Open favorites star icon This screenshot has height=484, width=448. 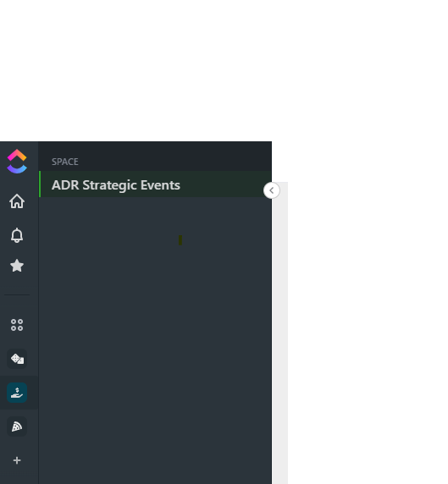[17, 266]
